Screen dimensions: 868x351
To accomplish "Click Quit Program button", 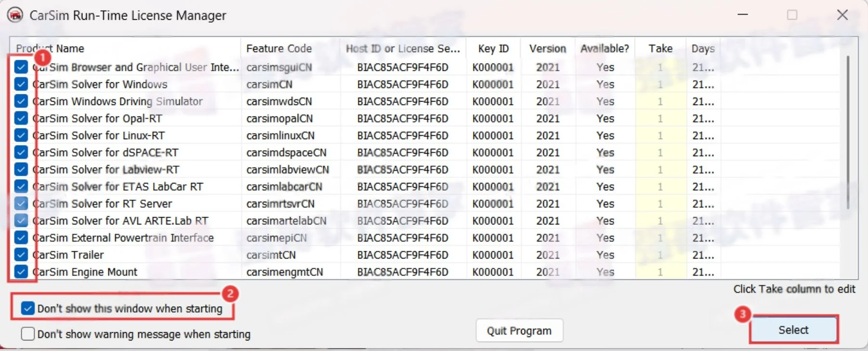I will pyautogui.click(x=519, y=331).
